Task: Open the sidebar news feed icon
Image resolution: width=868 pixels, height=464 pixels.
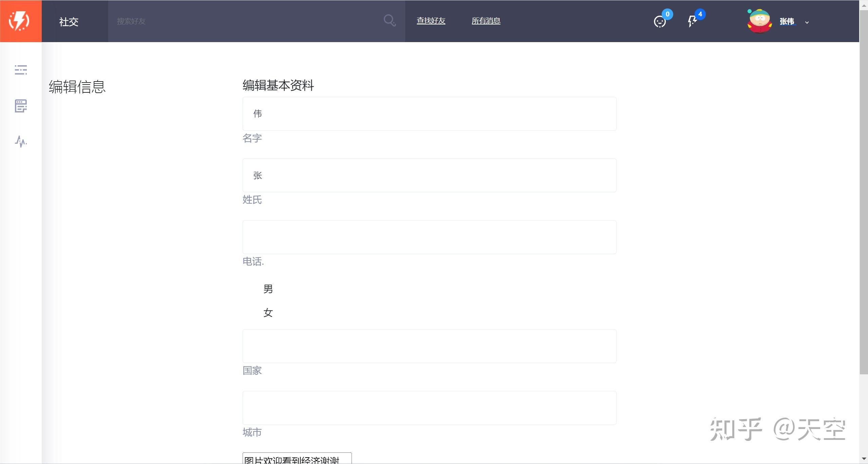Action: tap(21, 106)
